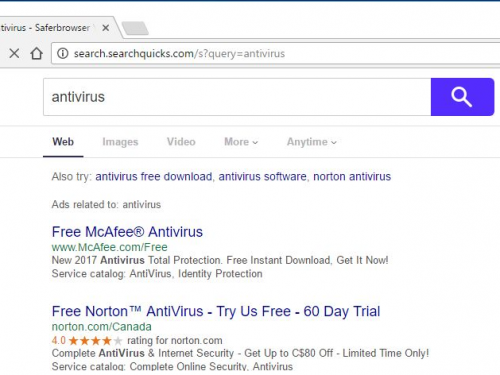Click 'Ads related to: antivirus' text
Viewport: 500px width, 375px height.
click(x=106, y=204)
